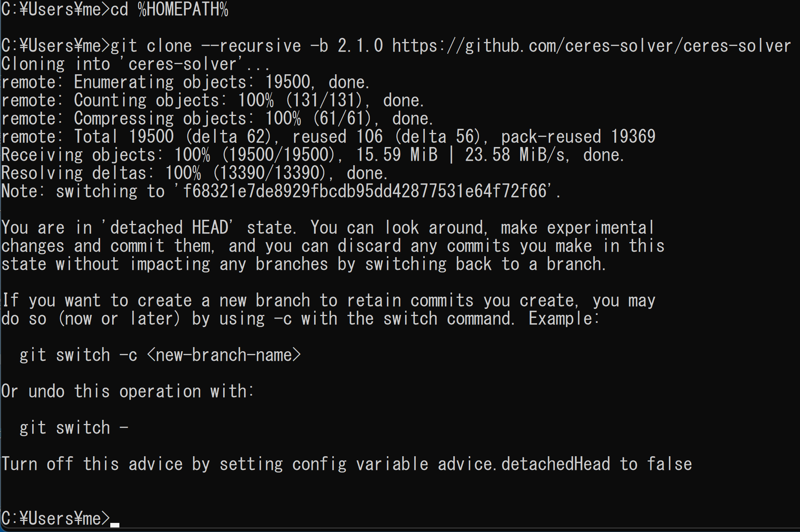Click the 'Receiving objects' progress line
This screenshot has height=532, width=800.
(313, 155)
